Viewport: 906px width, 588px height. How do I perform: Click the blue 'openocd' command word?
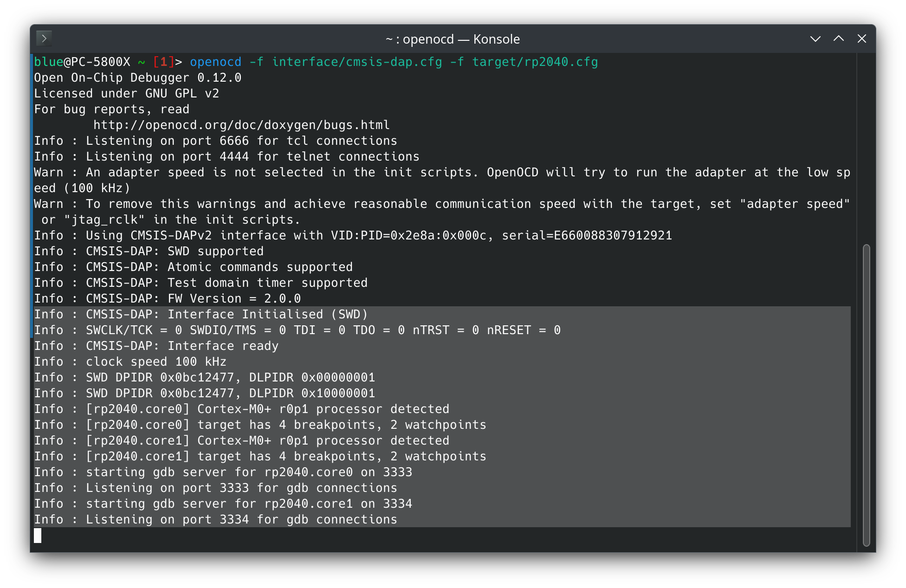(x=215, y=62)
